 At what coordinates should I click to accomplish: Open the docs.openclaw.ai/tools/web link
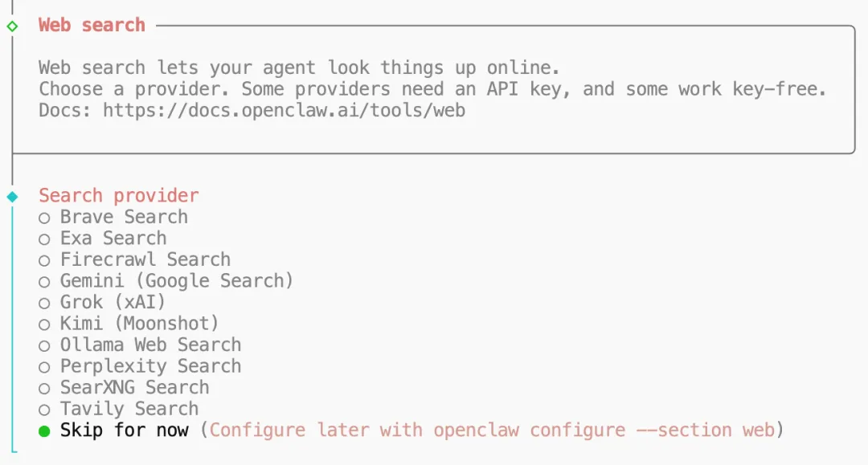(284, 110)
